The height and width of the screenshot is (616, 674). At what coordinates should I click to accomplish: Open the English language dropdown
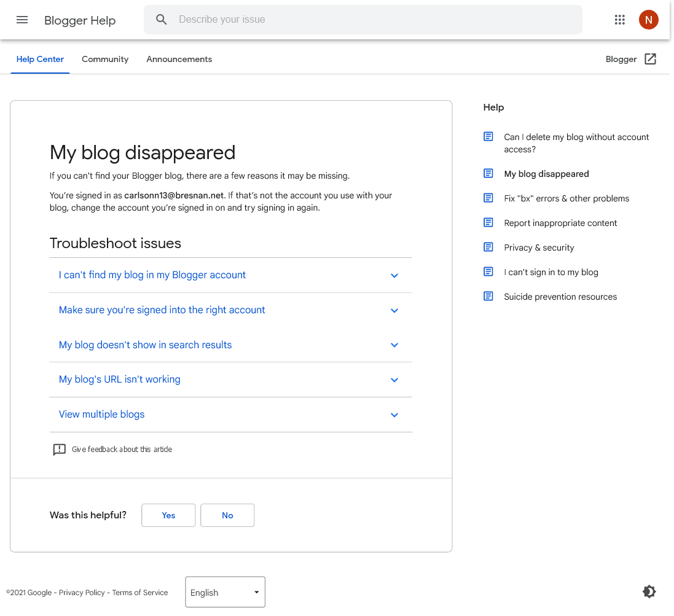click(x=225, y=592)
